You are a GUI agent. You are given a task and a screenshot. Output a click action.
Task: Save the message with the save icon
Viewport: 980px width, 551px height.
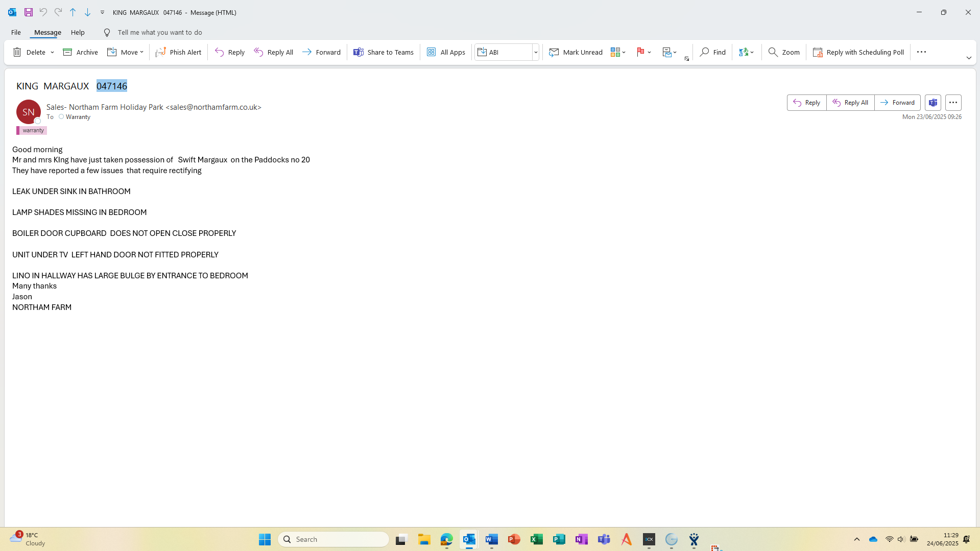coord(29,12)
